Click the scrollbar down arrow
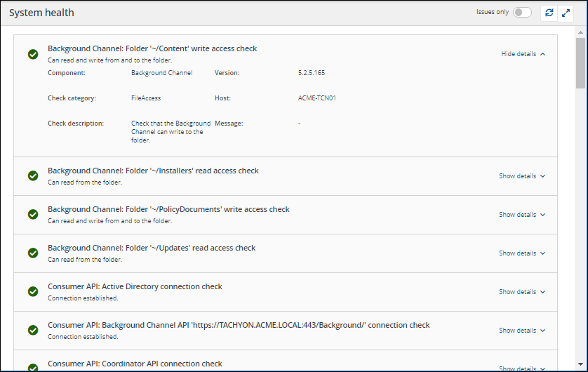 (580, 366)
